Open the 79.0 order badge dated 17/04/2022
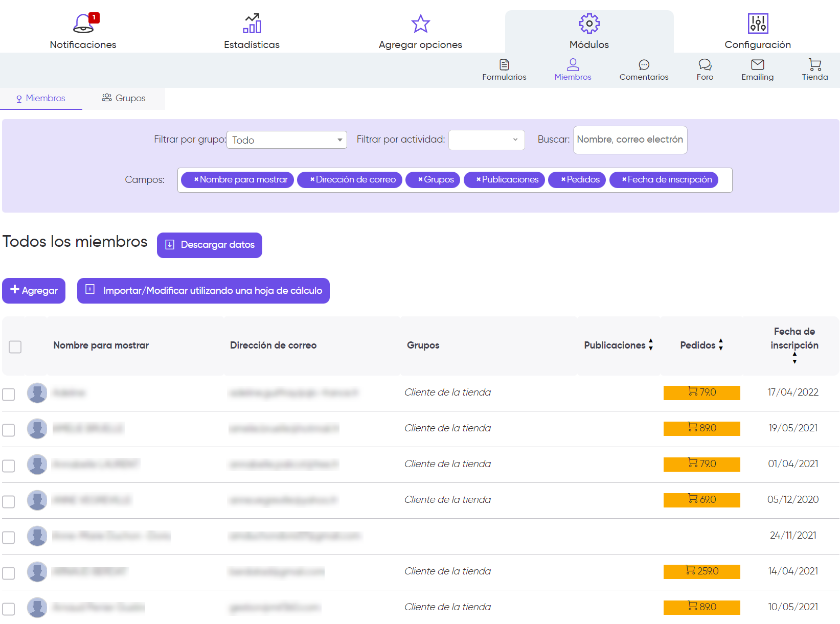The height and width of the screenshot is (624, 840). (702, 392)
